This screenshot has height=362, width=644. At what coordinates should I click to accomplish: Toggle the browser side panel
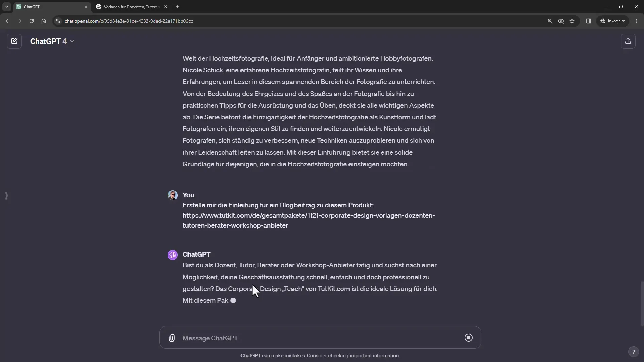588,21
